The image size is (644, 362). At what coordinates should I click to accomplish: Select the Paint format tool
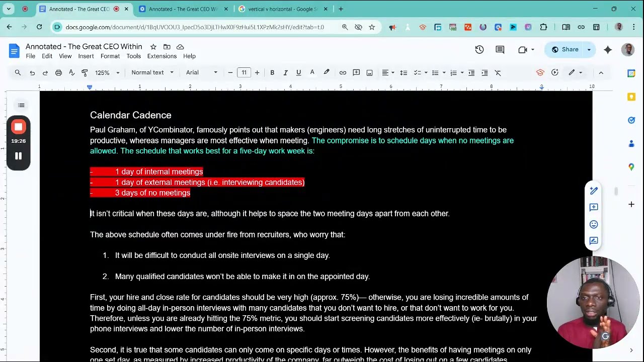click(x=85, y=73)
